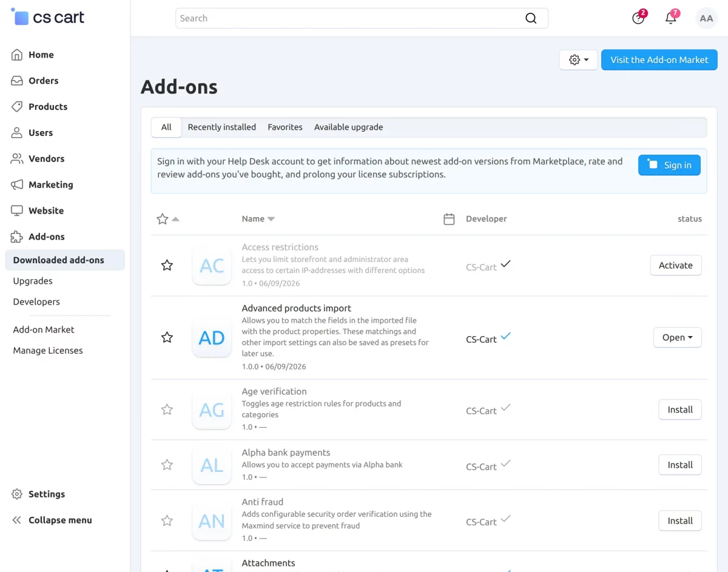Screen dimensions: 728x572
Task: Open the help center icon with badge
Action: (638, 18)
